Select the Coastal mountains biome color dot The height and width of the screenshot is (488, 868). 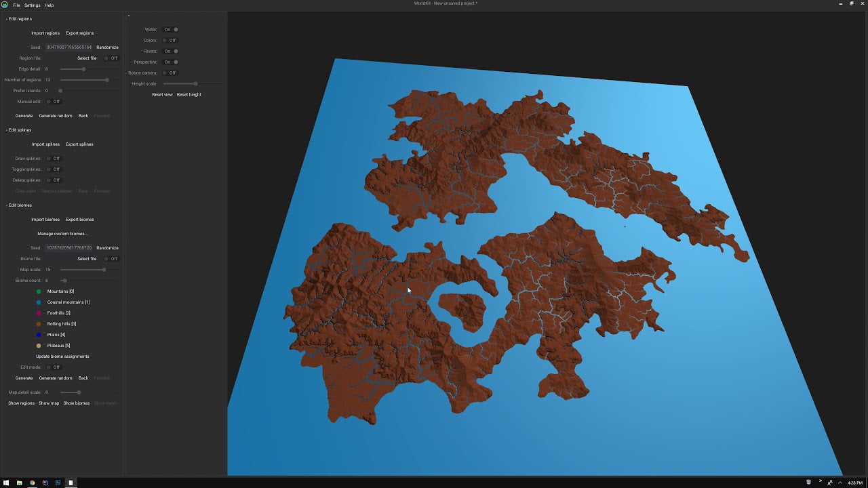[39, 302]
